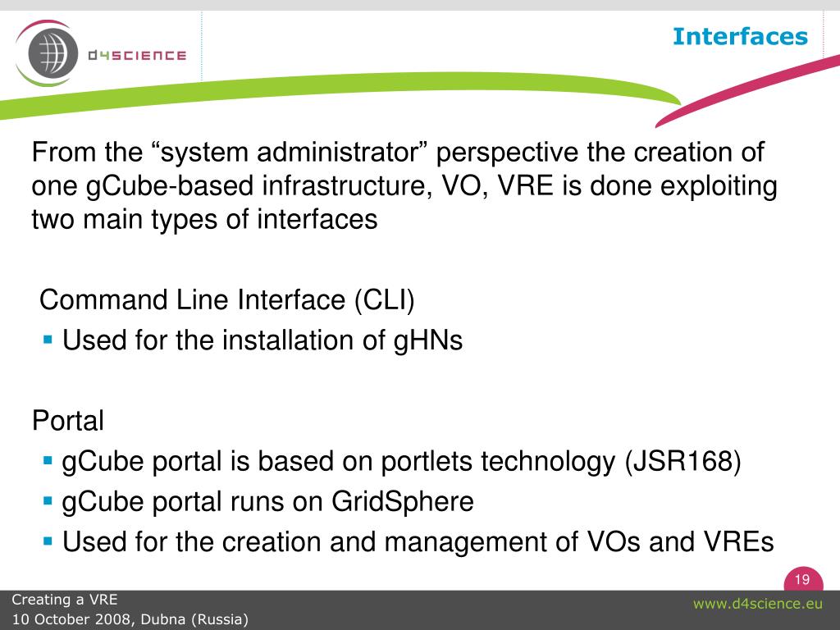Click bullet about creation and management of VOs
Viewport: 840px width, 630px height.
(x=418, y=541)
